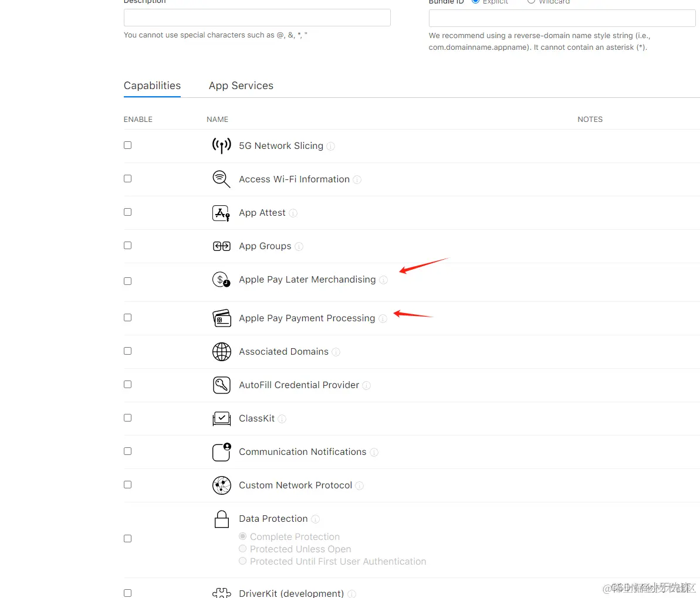Open the ClassKit info icon

tap(282, 419)
